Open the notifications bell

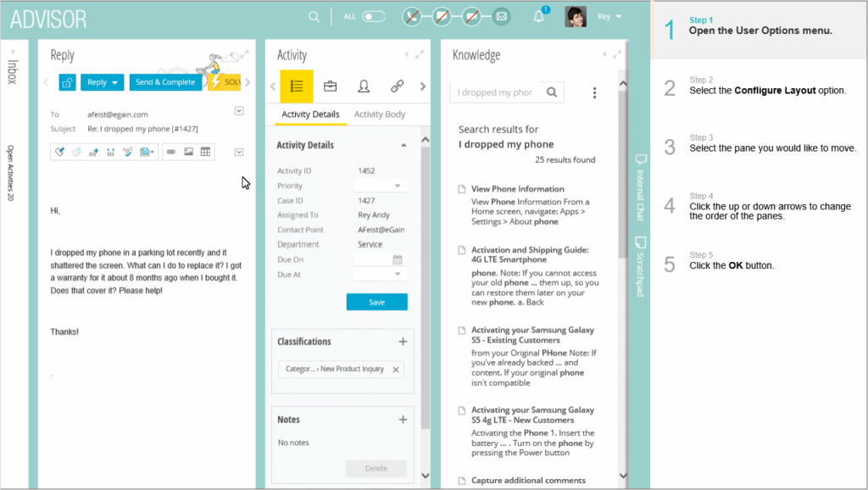(538, 17)
